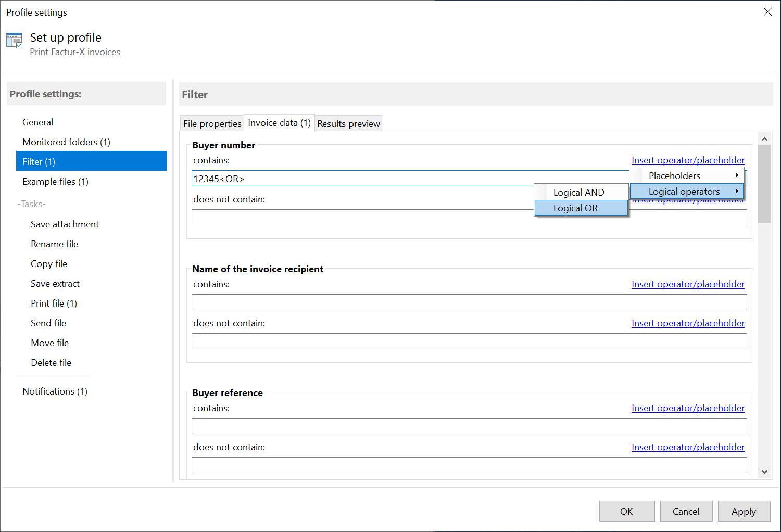Open Example files (1)

91,182
